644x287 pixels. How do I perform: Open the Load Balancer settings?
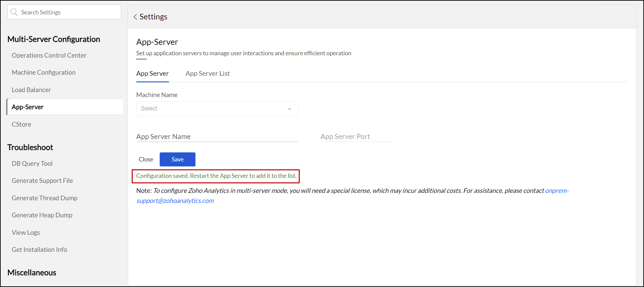tap(31, 90)
